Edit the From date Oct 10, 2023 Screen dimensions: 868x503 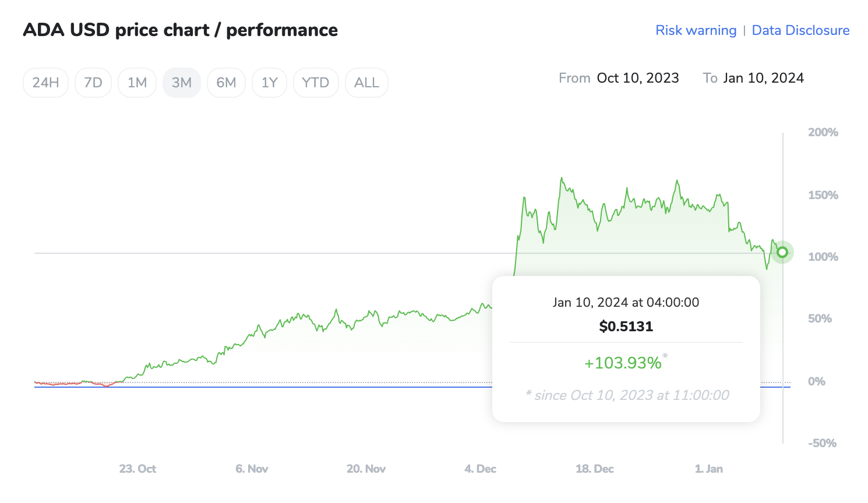[x=637, y=78]
